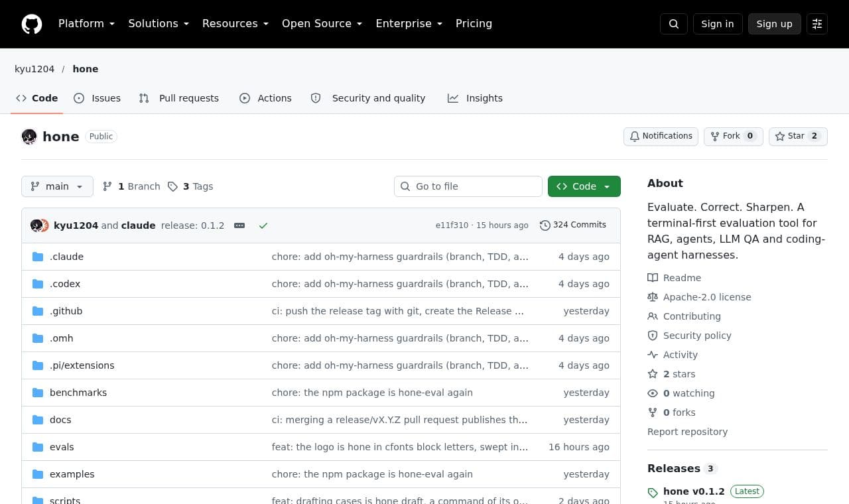Expand the Resources menu
This screenshot has width=849, height=504.
pos(235,24)
